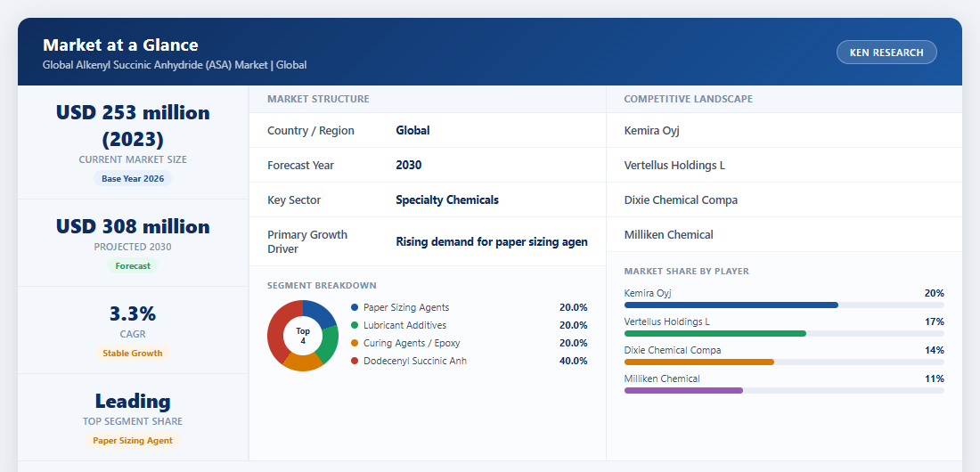980x472 pixels.
Task: Click the red segment of the donut chart
Action: click(x=276, y=329)
